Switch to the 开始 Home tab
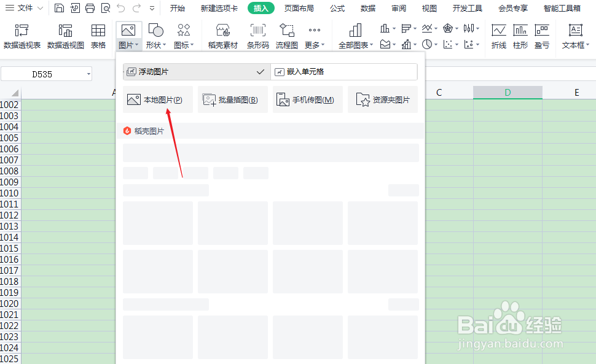Screen dimensions: 596x364 click(178, 8)
